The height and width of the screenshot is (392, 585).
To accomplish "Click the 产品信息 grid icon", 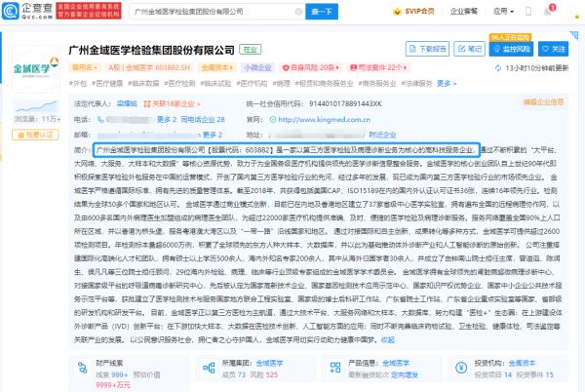I will click(x=335, y=368).
